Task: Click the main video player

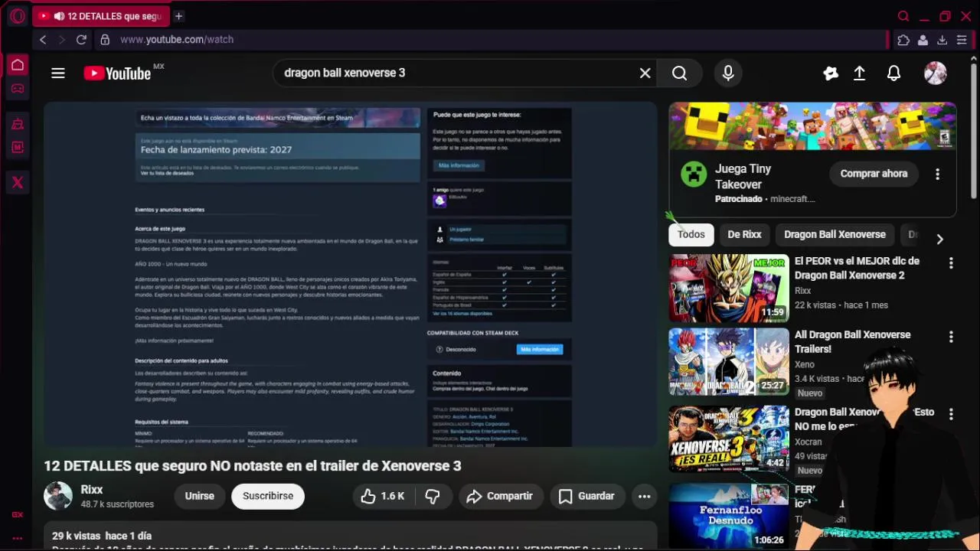Action: [350, 275]
